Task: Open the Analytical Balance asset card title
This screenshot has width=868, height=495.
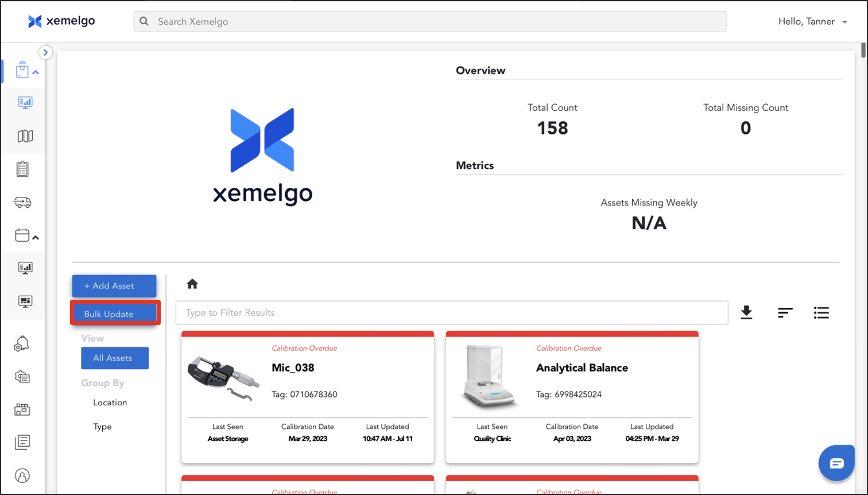Action: point(582,368)
